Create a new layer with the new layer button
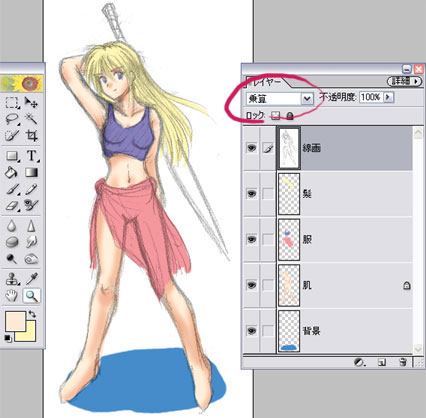This screenshot has height=418, width=426. point(382,362)
